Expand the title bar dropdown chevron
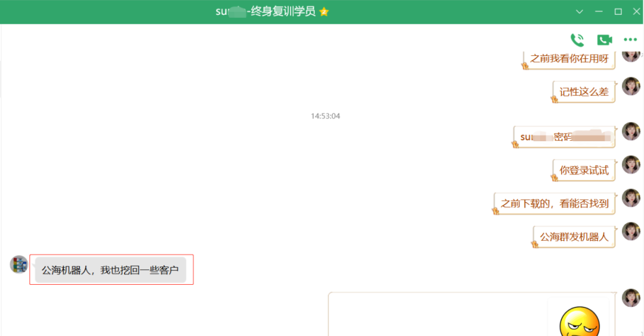 579,11
